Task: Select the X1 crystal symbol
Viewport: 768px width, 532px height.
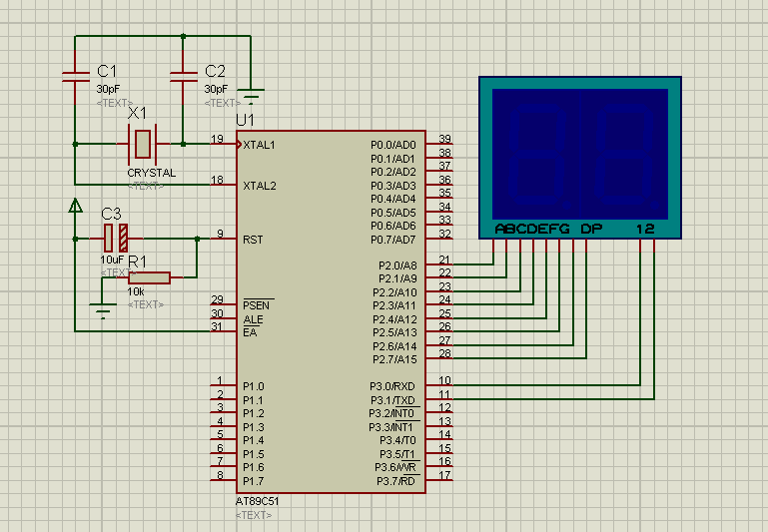Action: [x=143, y=144]
